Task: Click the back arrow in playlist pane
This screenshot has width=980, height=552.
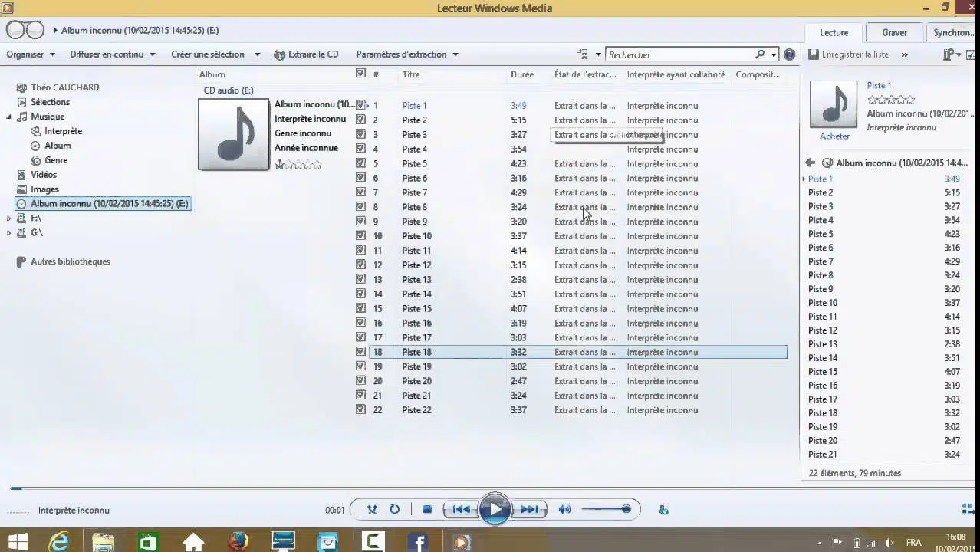Action: [810, 163]
